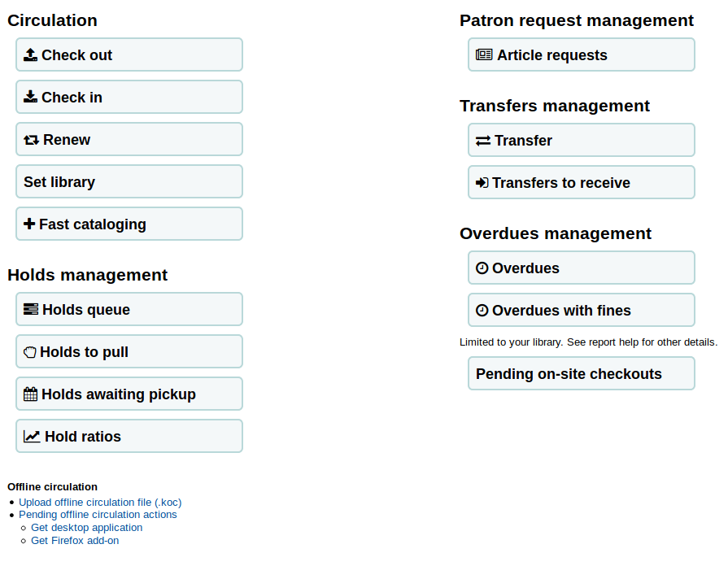
Task: Open Pending offline circulation actions link
Action: pos(98,515)
